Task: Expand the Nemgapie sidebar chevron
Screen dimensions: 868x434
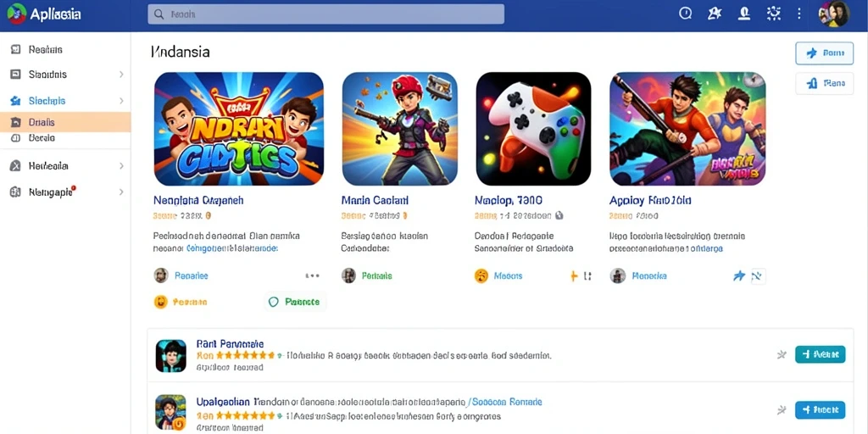Action: (x=121, y=192)
